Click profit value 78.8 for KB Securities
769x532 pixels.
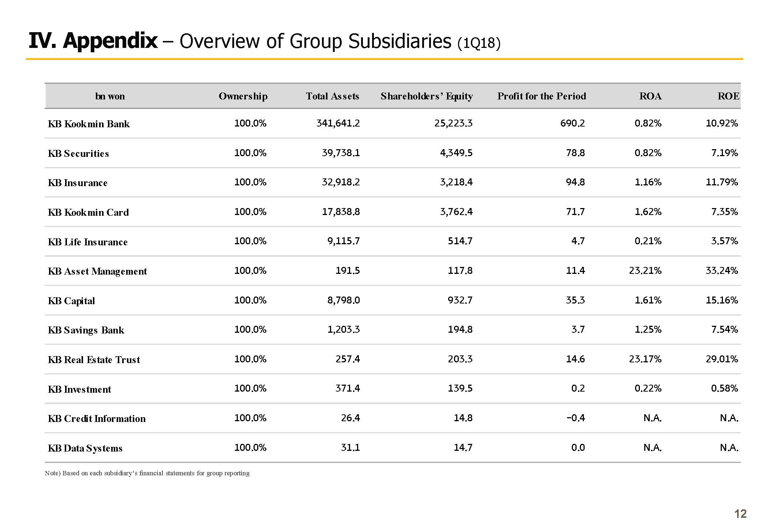(x=575, y=153)
